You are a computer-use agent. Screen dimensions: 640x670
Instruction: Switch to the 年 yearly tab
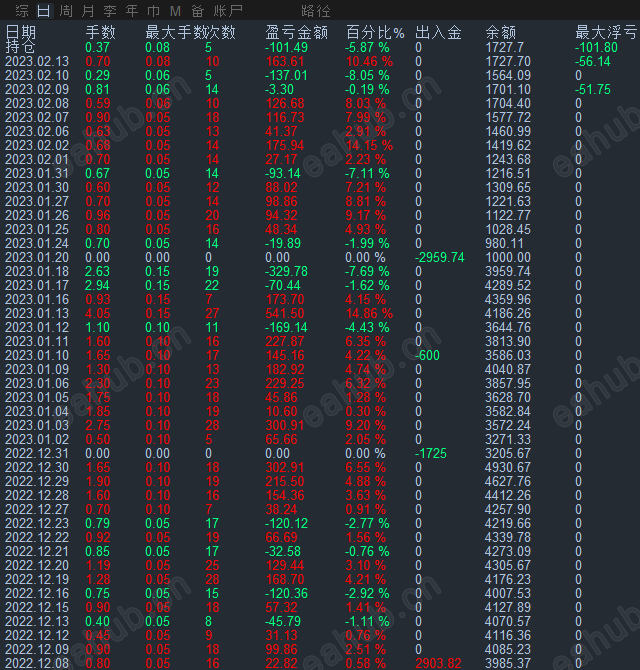pyautogui.click(x=132, y=11)
